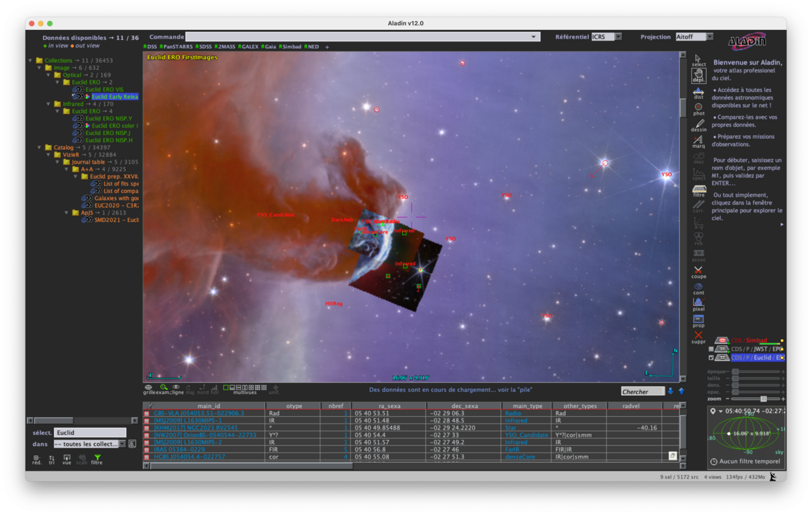Collapse the Optical folder
This screenshot has width=812, height=515.
point(48,75)
